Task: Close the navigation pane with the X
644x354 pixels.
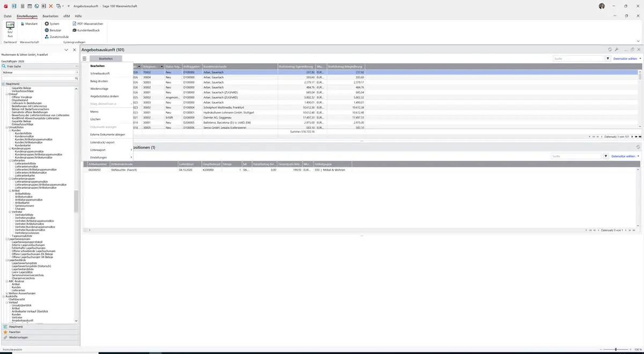Action: coord(75,50)
